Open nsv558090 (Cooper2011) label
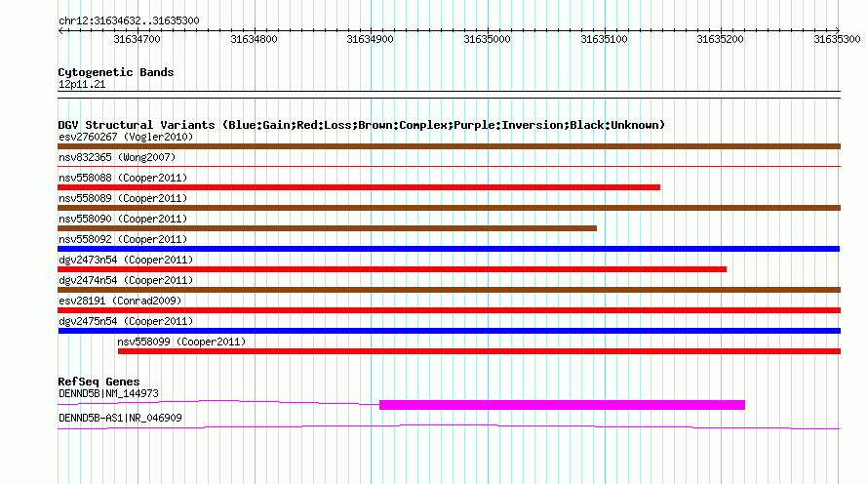This screenshot has height=484, width=868. coord(123,219)
